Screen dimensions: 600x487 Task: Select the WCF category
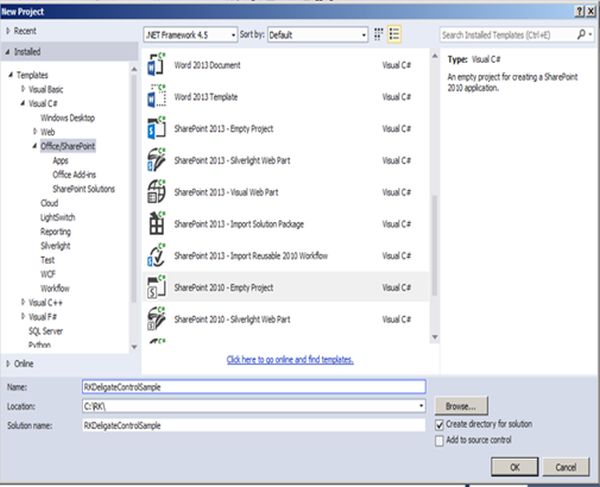(48, 274)
